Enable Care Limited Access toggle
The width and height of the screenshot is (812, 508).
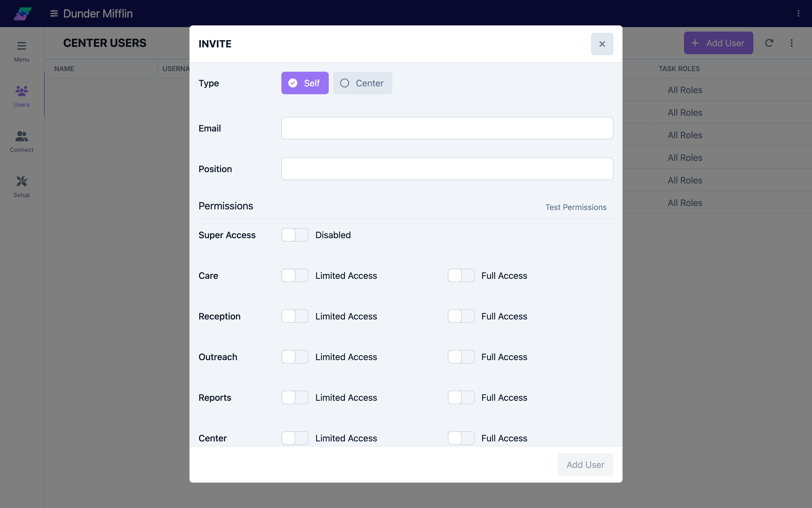tap(295, 275)
